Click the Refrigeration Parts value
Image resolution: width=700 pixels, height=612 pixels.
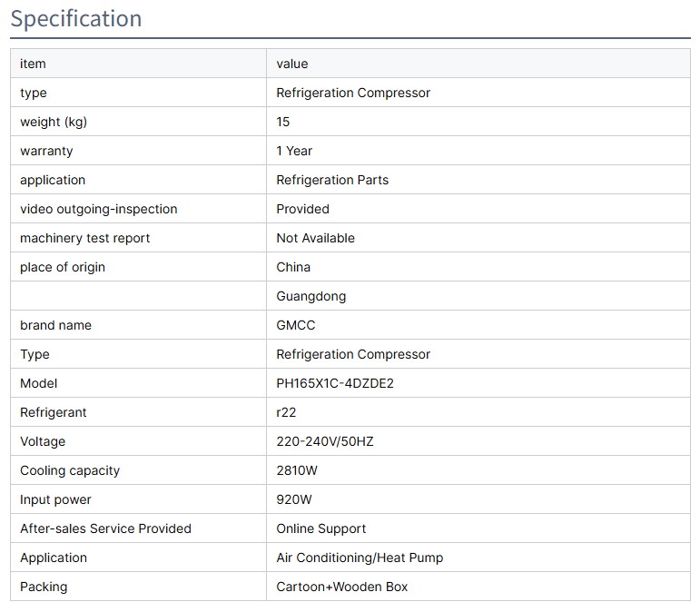[x=332, y=180]
